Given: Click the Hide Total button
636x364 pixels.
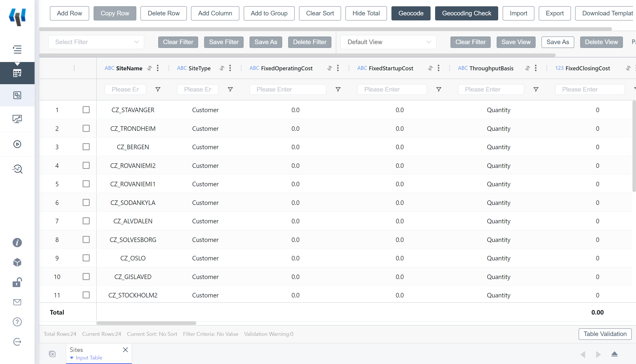Looking at the screenshot, I should tap(366, 13).
